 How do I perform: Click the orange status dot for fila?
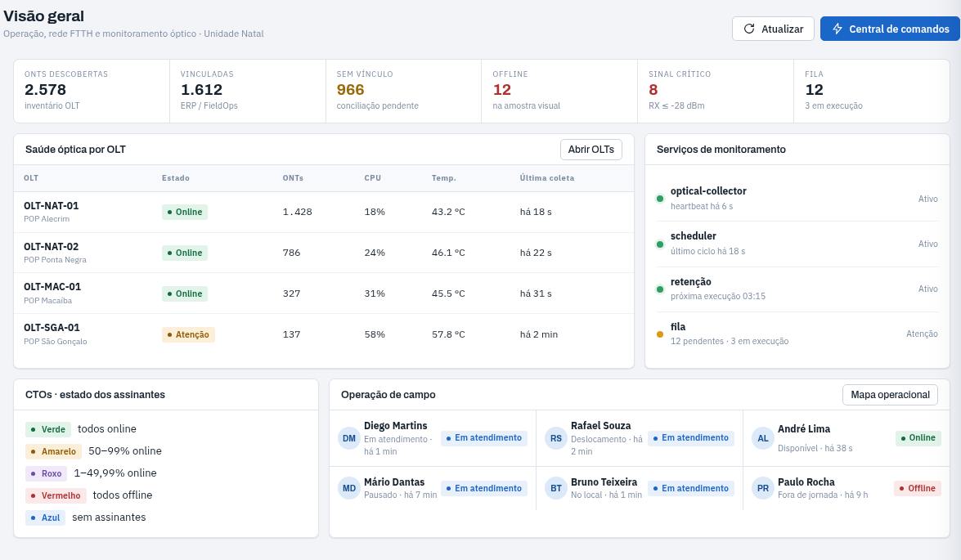click(x=660, y=334)
